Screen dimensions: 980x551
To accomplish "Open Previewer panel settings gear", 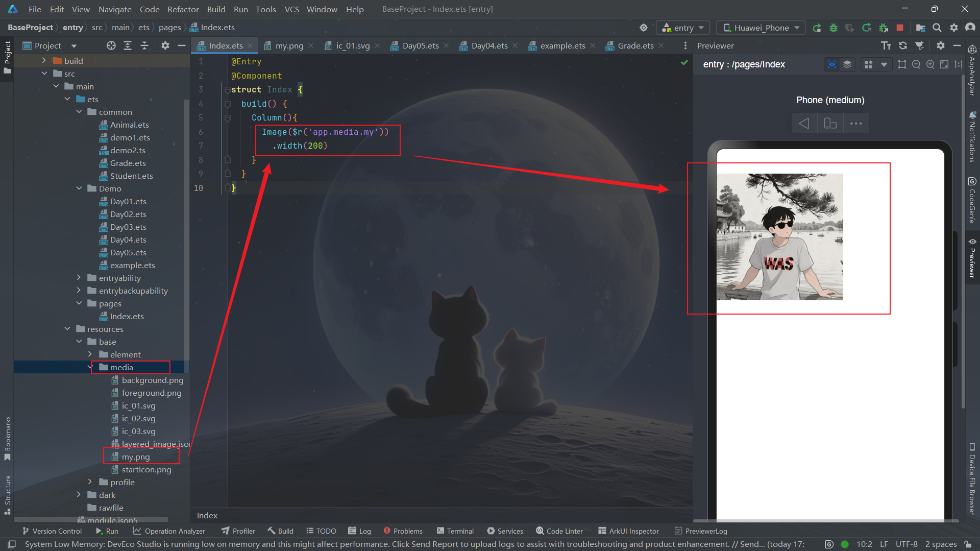I will (941, 45).
